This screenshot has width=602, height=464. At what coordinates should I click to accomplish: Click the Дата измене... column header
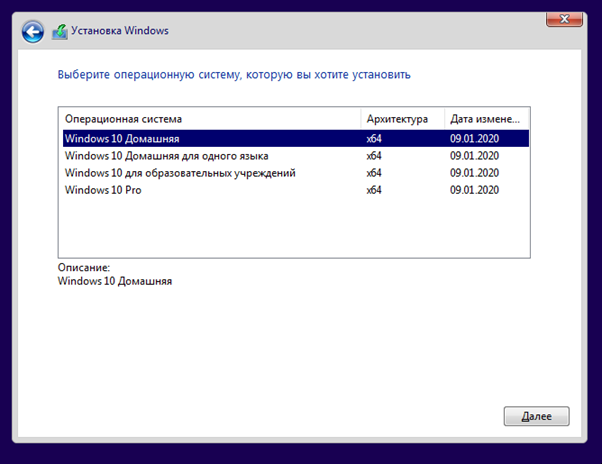click(486, 119)
